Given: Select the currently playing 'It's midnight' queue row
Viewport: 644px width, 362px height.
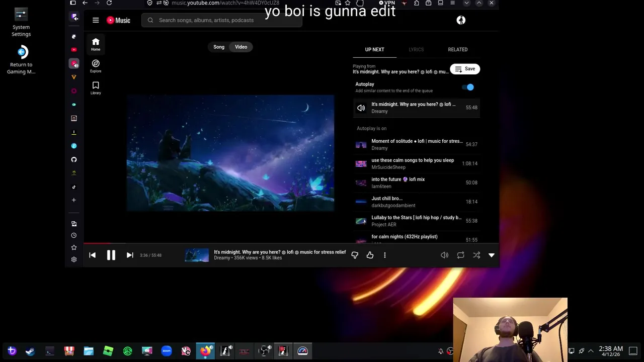Looking at the screenshot, I should [x=416, y=108].
